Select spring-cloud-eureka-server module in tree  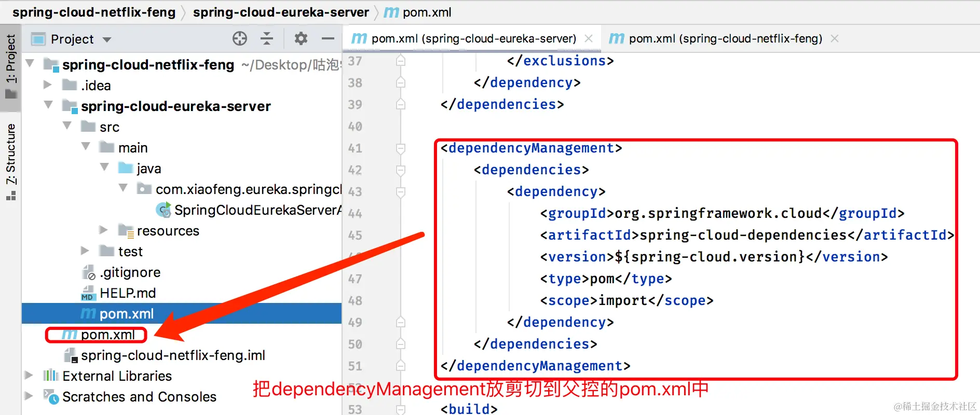coord(167,106)
